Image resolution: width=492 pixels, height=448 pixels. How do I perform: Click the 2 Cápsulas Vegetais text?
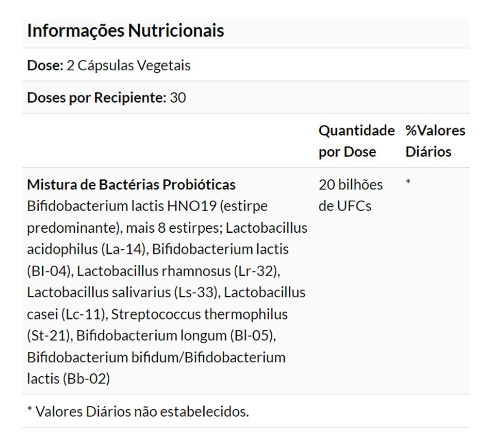(128, 66)
